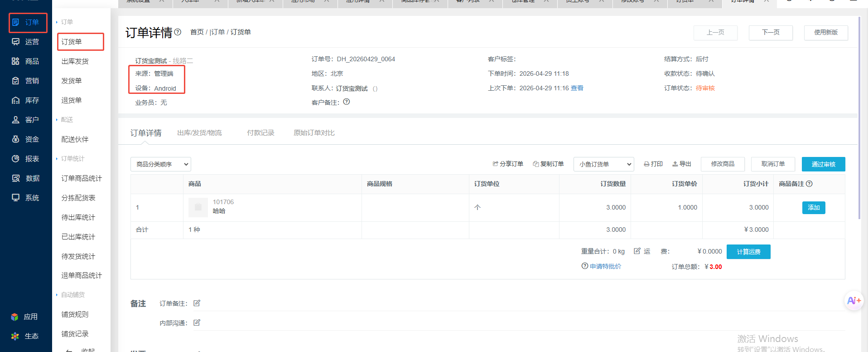Screen dimensions: 868x352
Task: Click 复制订单 copy icon
Action: click(536, 164)
